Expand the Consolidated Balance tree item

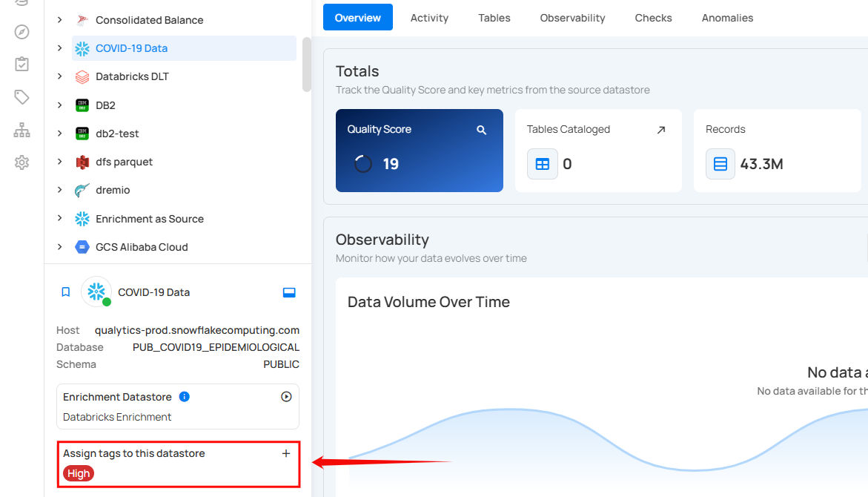tap(60, 20)
